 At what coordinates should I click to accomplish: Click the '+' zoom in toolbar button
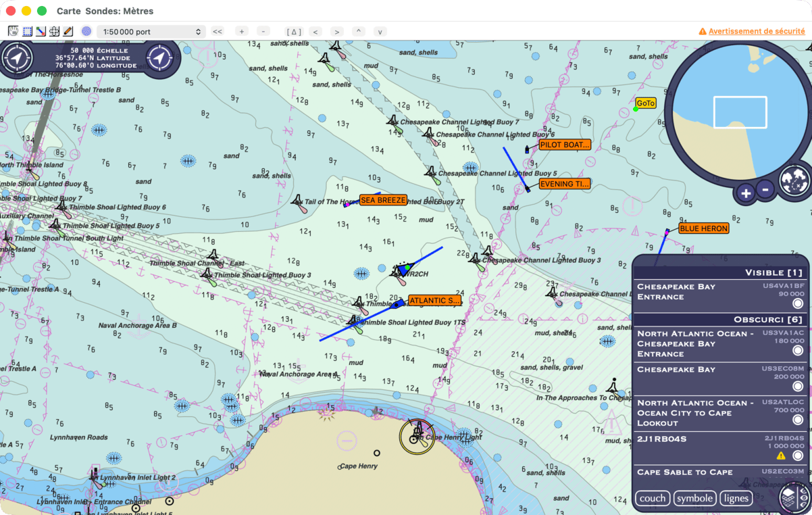click(242, 31)
